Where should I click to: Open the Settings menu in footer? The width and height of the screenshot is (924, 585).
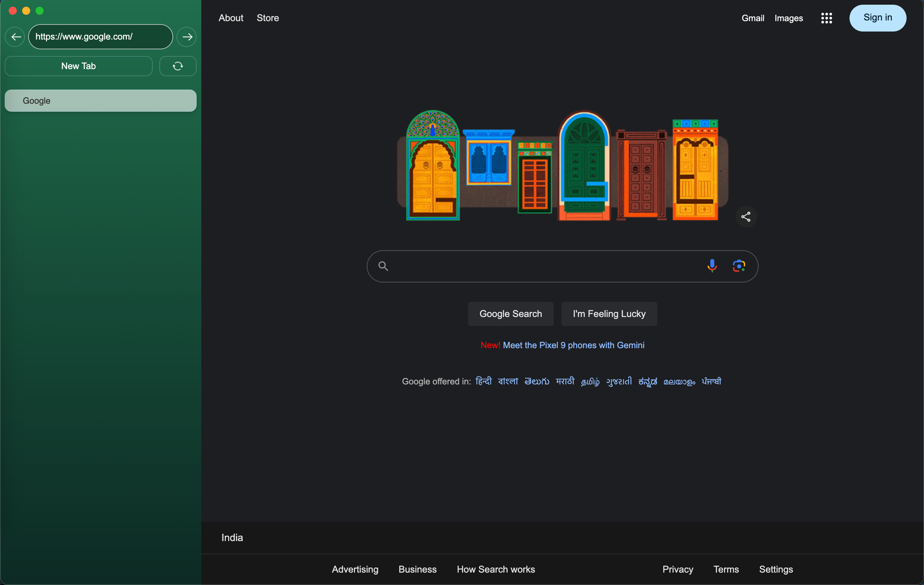click(776, 569)
